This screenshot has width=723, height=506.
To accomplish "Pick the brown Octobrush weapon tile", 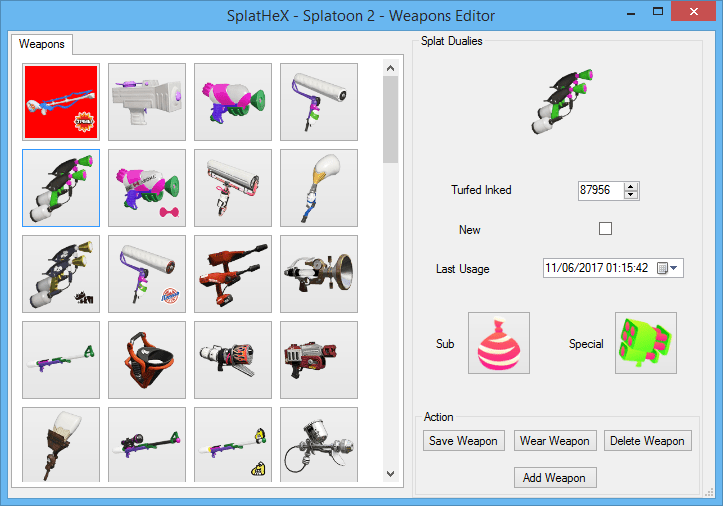I will pyautogui.click(x=61, y=445).
